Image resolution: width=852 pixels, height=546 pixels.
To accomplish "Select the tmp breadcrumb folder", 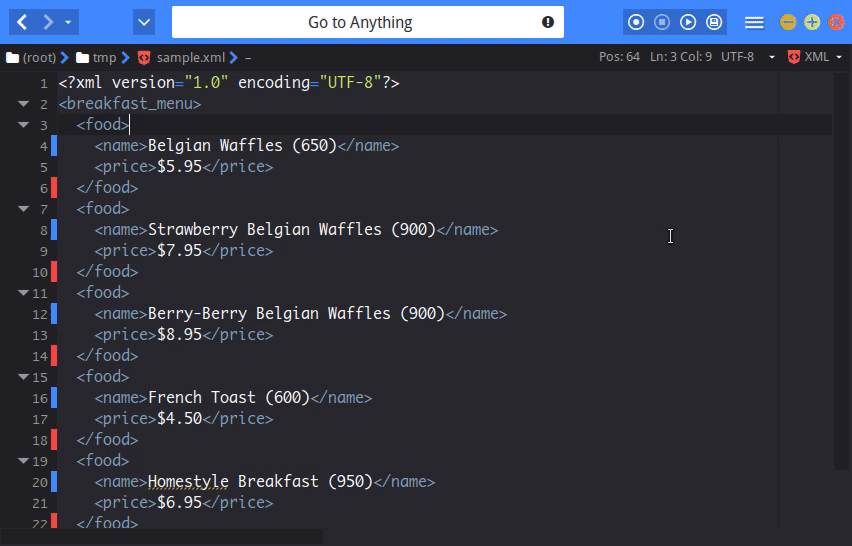I will 96,58.
